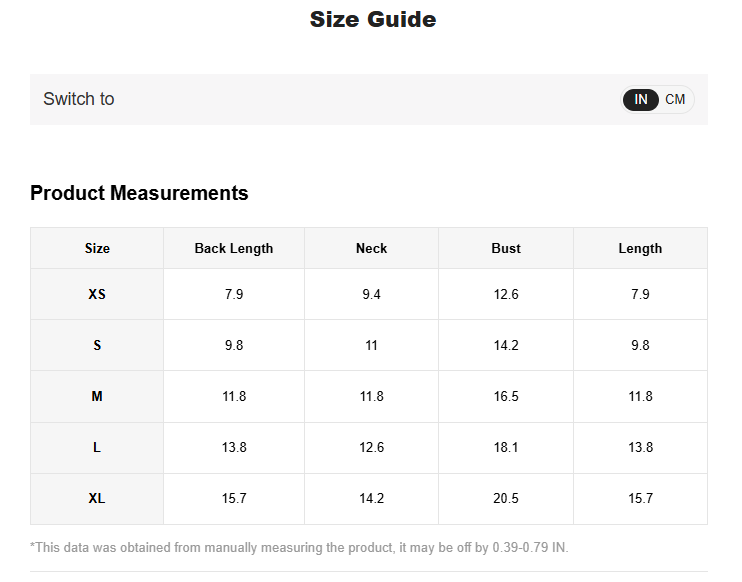Click XL Bust value 20.5
The height and width of the screenshot is (582, 742).
[506, 498]
